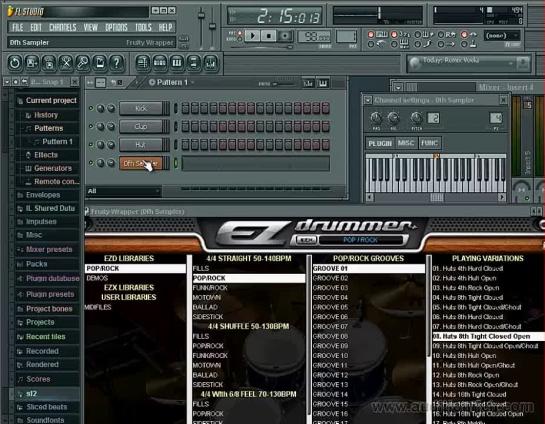Click the Channel settings keyboard scrollbar
The image size is (545, 424).
pyautogui.click(x=436, y=197)
